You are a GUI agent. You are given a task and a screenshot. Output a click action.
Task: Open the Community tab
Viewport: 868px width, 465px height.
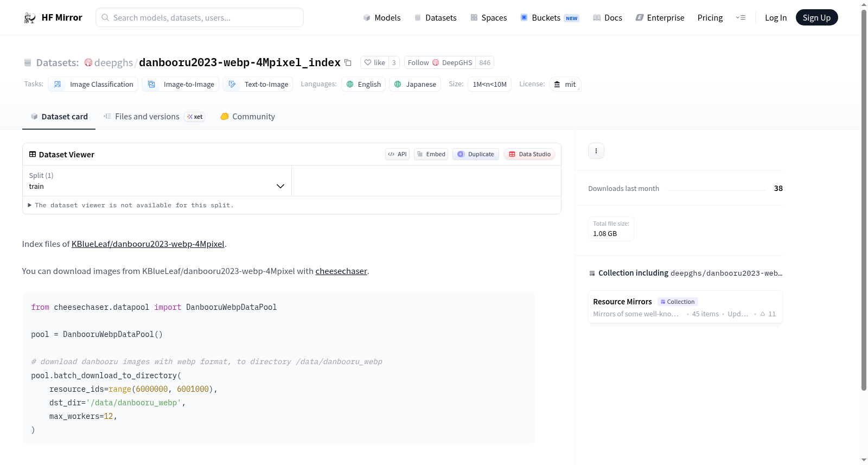point(247,117)
